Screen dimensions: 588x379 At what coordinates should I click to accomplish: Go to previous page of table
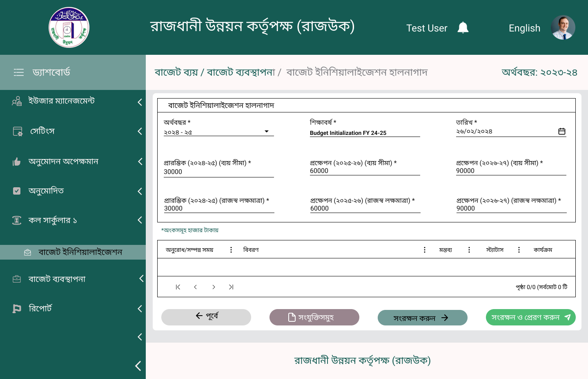tap(196, 287)
